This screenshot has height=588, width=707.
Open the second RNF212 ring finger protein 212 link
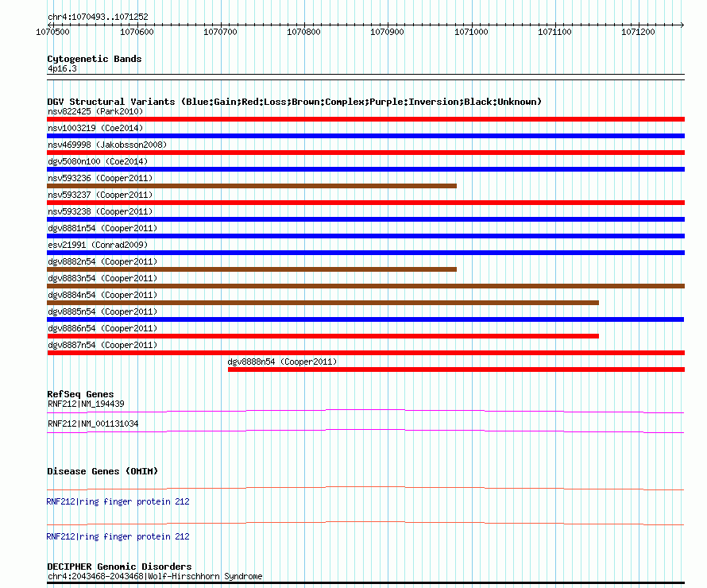click(118, 536)
